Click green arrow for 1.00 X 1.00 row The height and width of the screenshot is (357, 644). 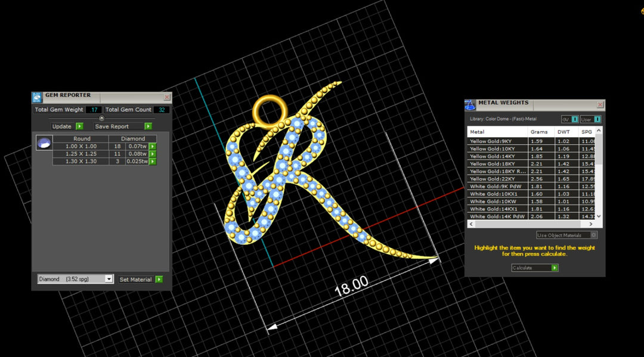(152, 146)
